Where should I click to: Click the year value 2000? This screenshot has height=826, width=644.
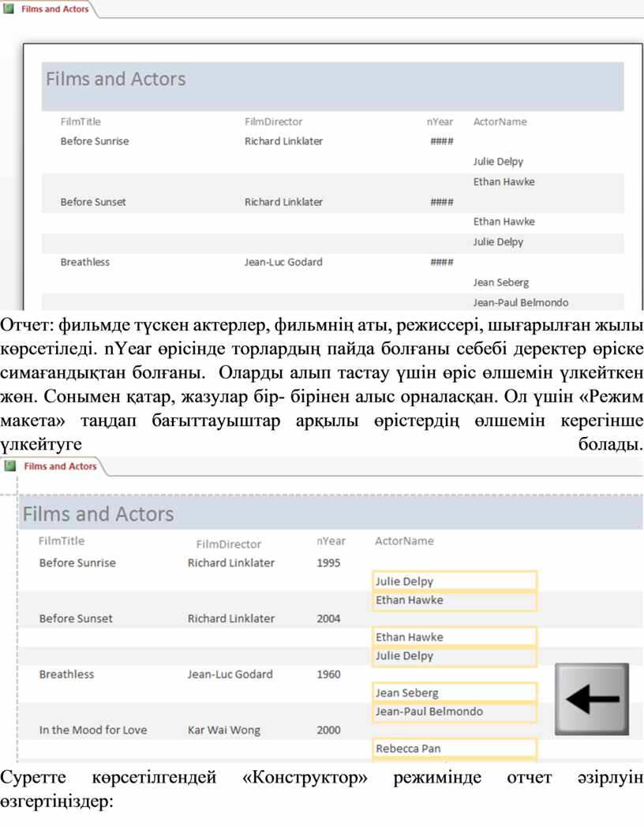pyautogui.click(x=328, y=730)
